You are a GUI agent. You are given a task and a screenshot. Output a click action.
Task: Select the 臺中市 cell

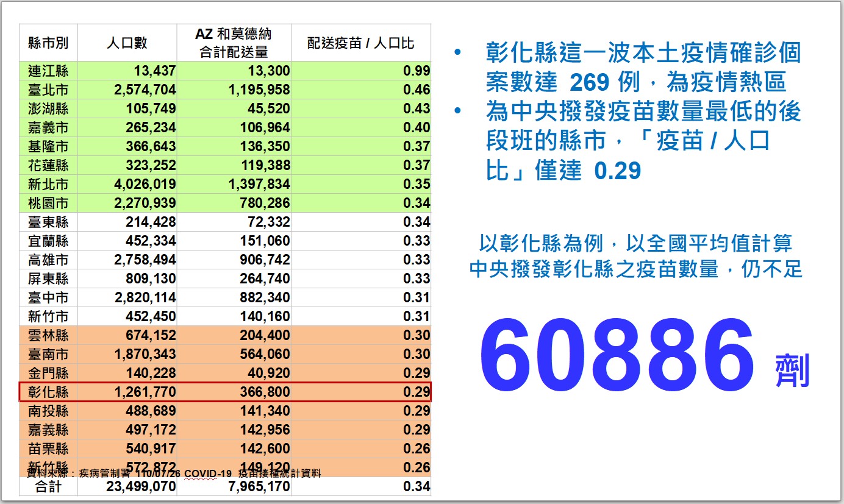[48, 297]
